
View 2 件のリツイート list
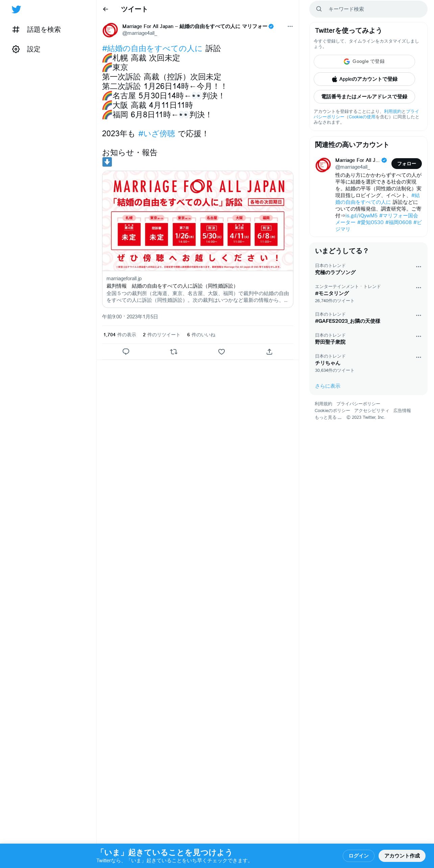click(161, 335)
